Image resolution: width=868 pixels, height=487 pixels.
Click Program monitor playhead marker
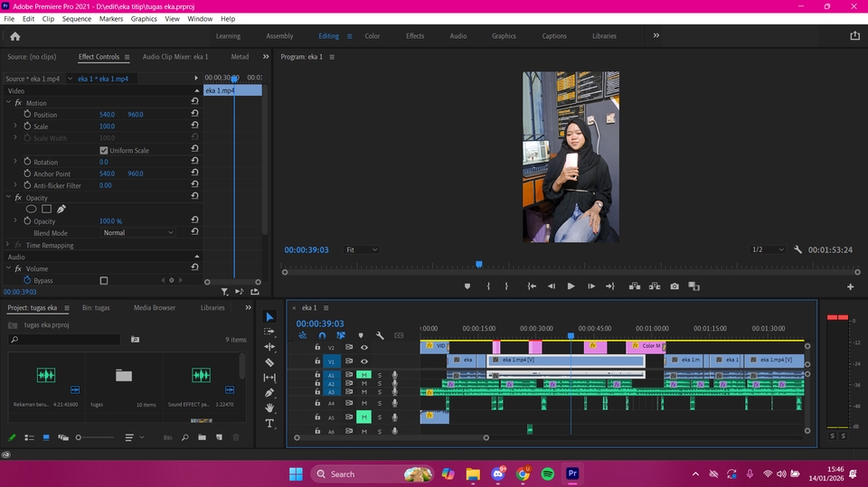pyautogui.click(x=479, y=265)
